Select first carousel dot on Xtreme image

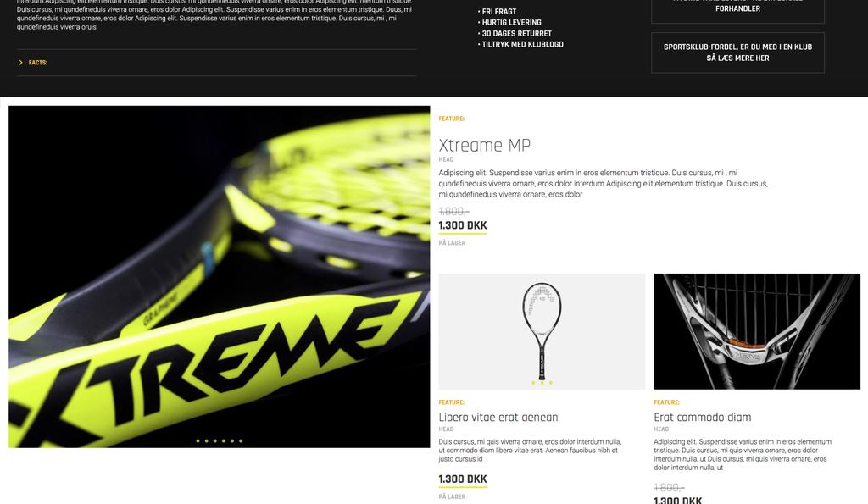(198, 441)
